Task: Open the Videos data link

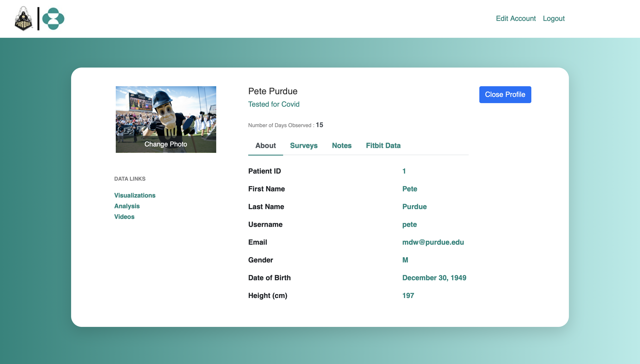Action: click(124, 217)
